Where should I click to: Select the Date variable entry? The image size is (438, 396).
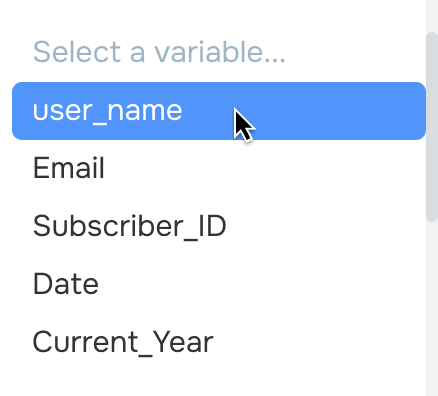point(219,284)
